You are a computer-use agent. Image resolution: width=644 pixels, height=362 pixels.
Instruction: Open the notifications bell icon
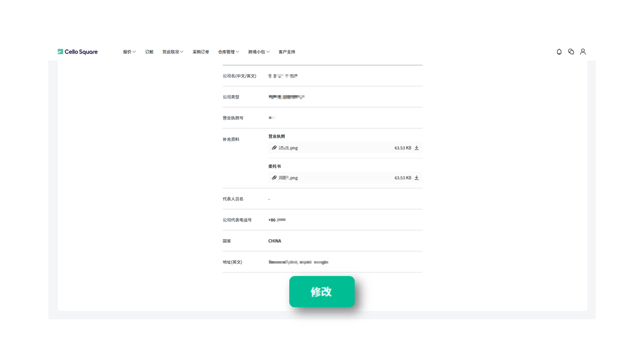point(558,51)
